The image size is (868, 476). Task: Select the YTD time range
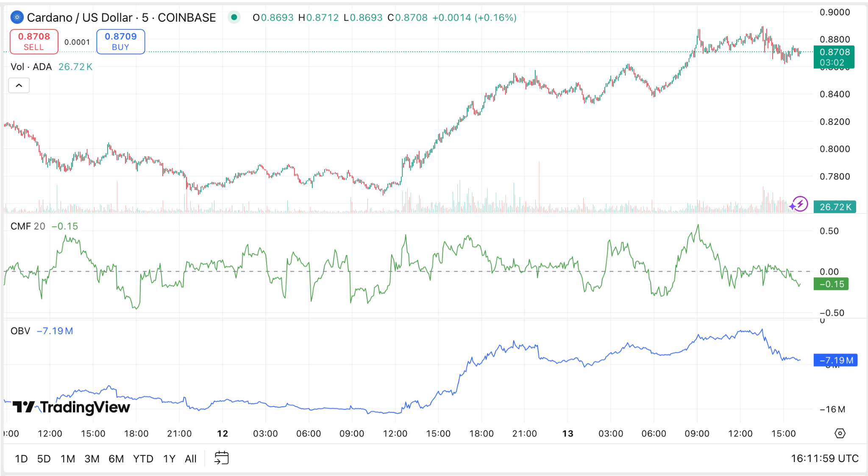coord(143,459)
